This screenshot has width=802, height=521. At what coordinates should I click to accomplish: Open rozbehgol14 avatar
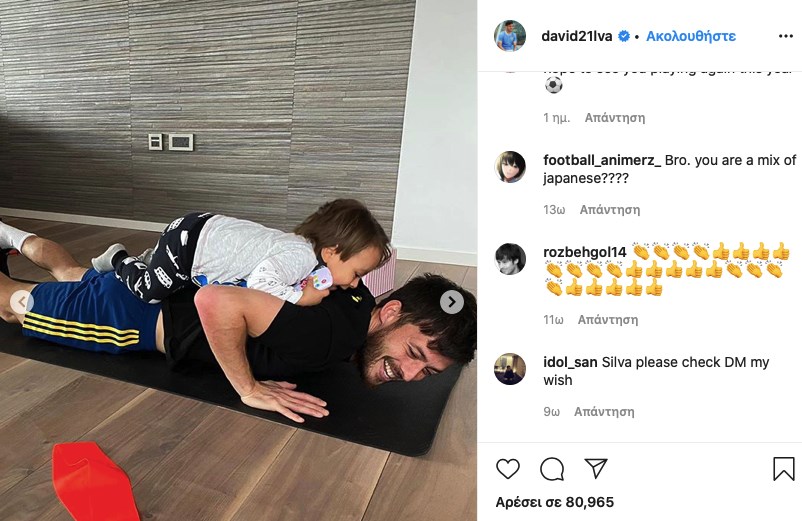510,259
